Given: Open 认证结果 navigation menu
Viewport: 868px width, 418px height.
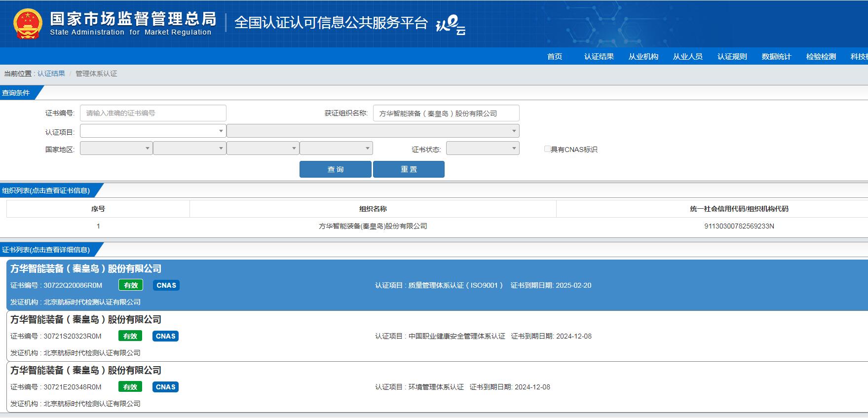Looking at the screenshot, I should pos(599,56).
